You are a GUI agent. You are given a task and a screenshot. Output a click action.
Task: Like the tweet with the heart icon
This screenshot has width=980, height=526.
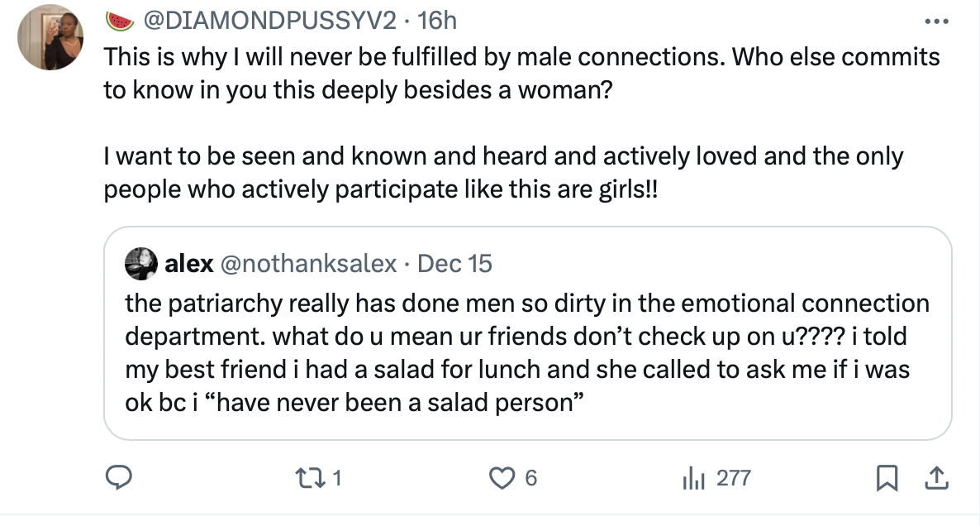(x=502, y=479)
